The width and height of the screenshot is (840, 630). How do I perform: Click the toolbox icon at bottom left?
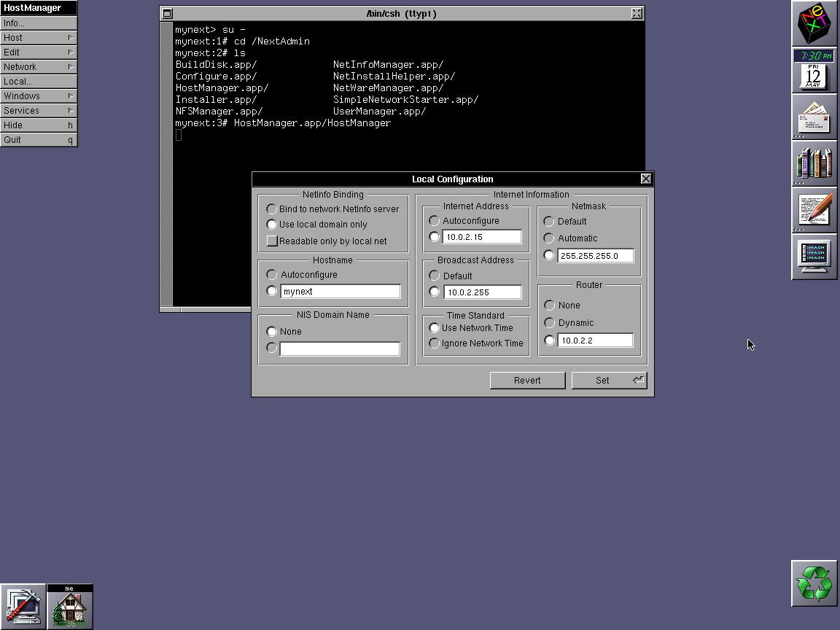click(x=24, y=607)
